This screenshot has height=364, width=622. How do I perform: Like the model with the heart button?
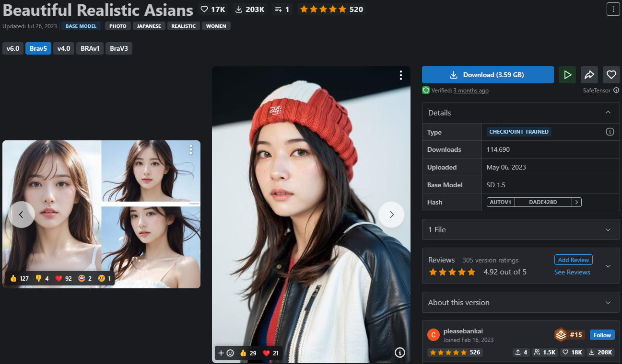(x=611, y=75)
